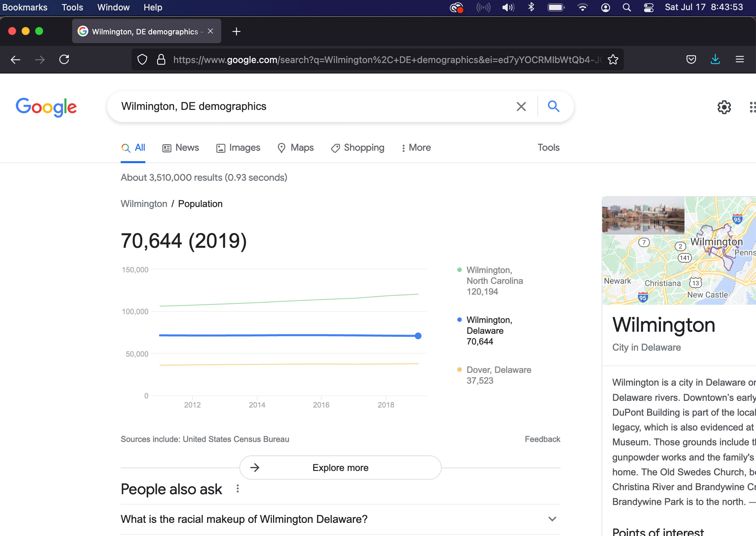Reload the current page

tap(64, 60)
